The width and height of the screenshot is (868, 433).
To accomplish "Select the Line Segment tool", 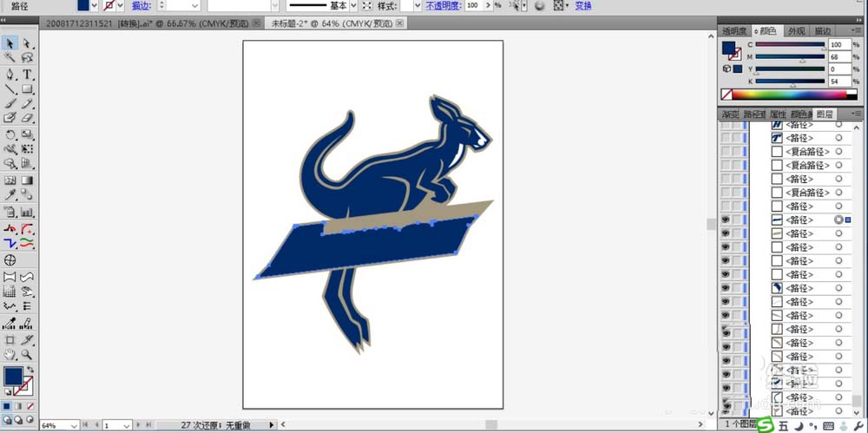I will tap(10, 89).
